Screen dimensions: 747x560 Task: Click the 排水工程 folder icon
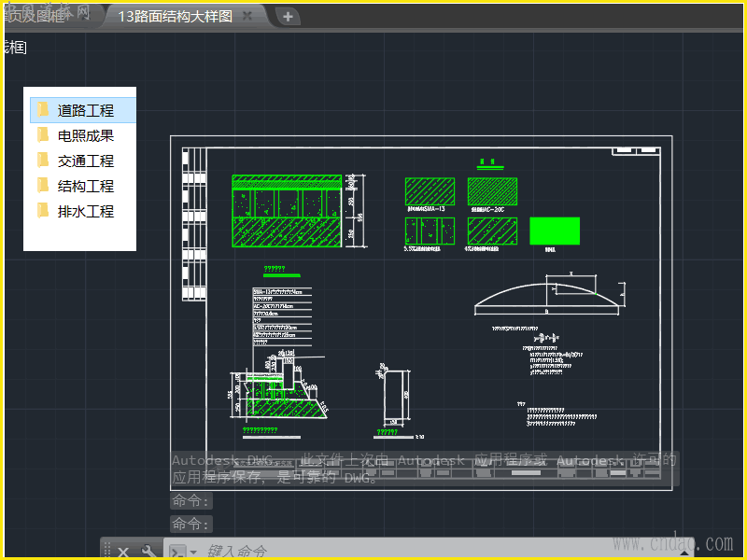coord(43,211)
